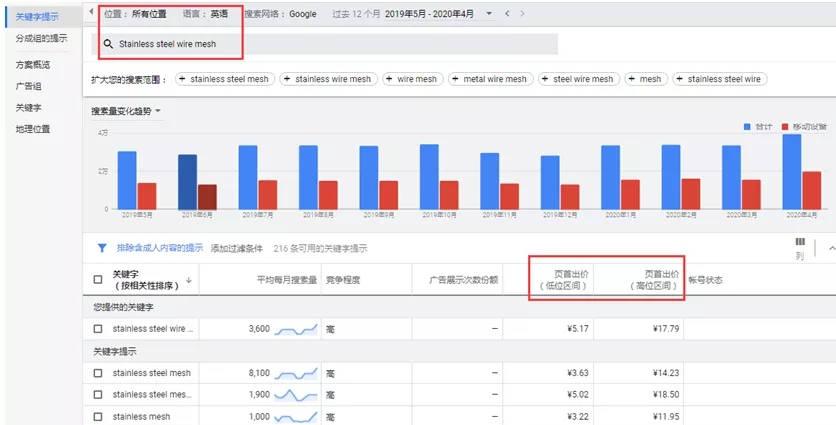Collapse the left sidebar arrow

(x=91, y=12)
